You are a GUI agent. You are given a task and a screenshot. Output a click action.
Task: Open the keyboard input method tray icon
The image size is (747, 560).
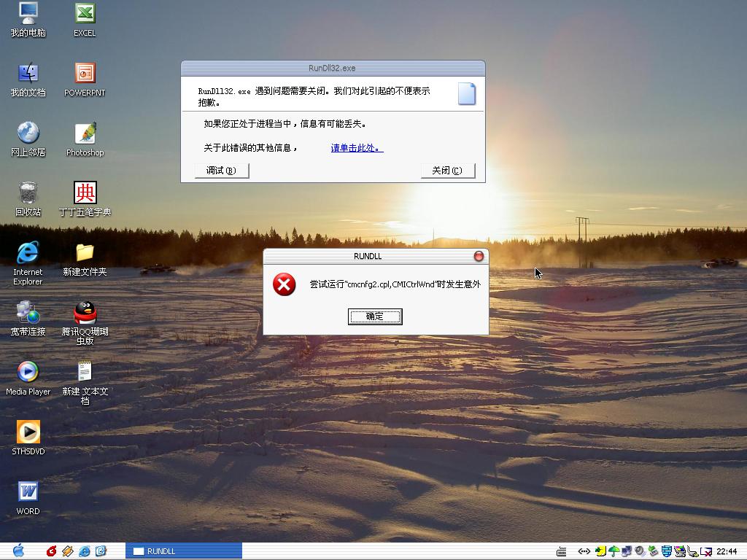pyautogui.click(x=561, y=551)
